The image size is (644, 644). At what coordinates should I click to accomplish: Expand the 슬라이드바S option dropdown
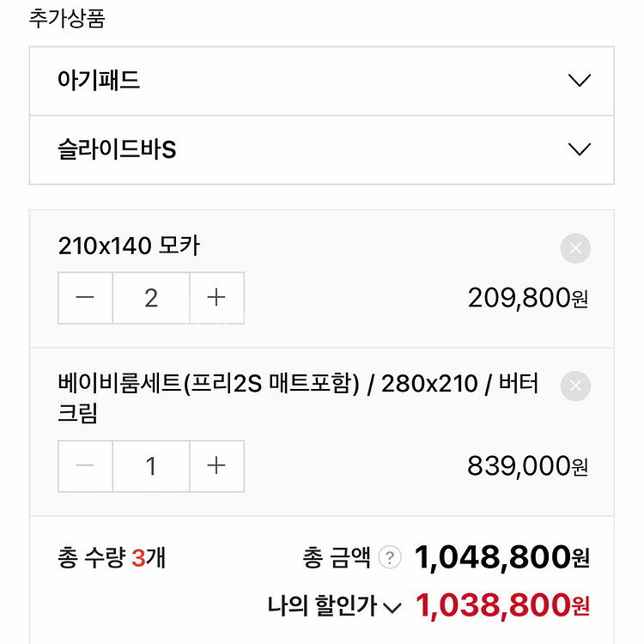(322, 149)
